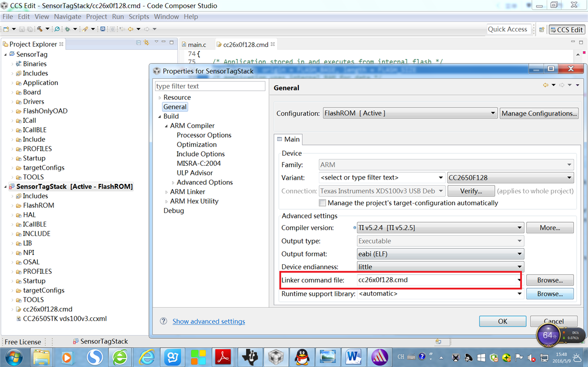Viewport: 588px width, 367px height.
Task: Expand Advanced Options in Properties tree
Action: pyautogui.click(x=173, y=183)
